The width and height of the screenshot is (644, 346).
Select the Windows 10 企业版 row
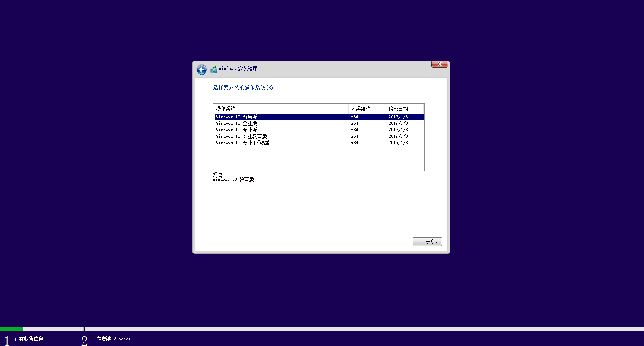coord(319,123)
